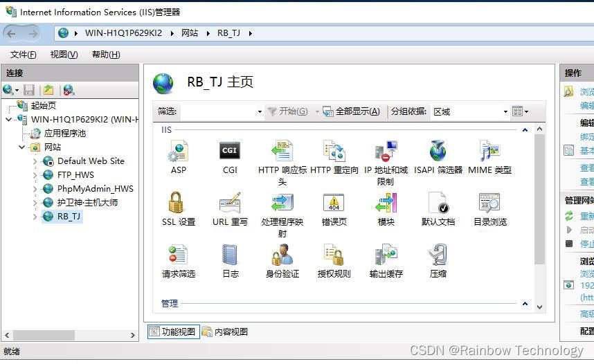Click the create connection globe icon
Image resolution: width=594 pixels, height=364 pixels.
coord(8,90)
